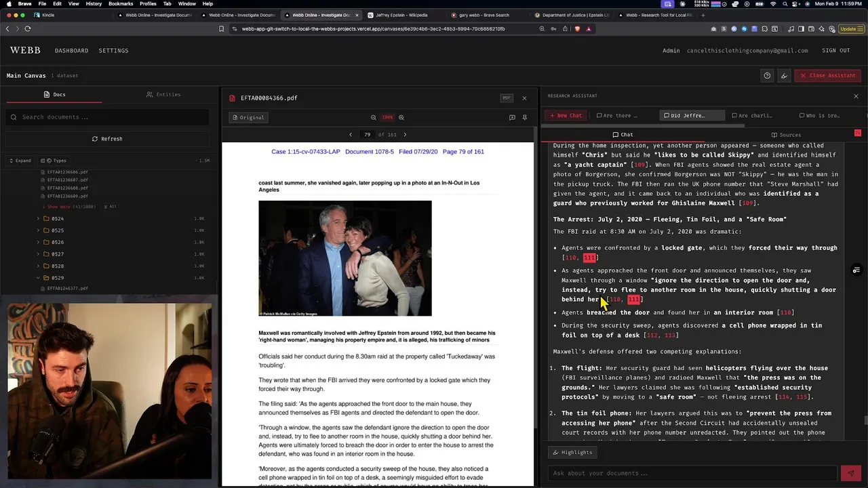Open the help question-mark icon
Viewport: 868px width, 488px height.
coord(767,75)
